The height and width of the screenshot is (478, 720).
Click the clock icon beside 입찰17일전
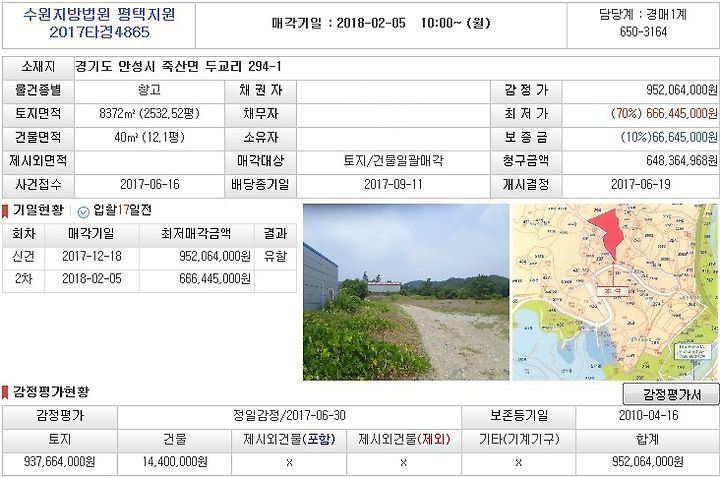click(x=83, y=212)
